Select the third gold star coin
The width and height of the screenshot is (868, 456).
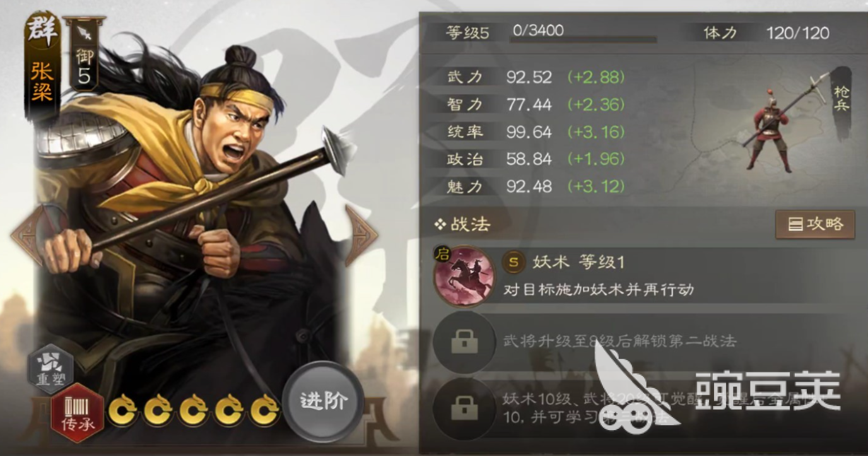[194, 411]
